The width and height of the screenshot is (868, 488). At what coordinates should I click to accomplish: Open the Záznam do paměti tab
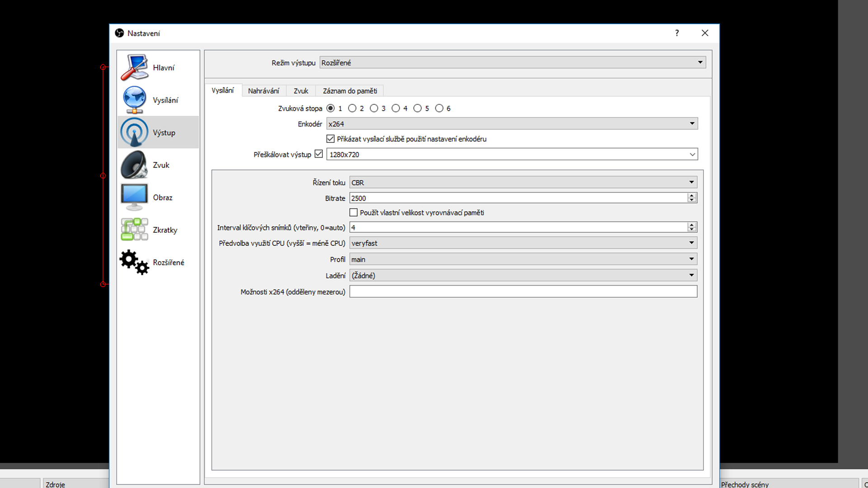click(x=349, y=91)
